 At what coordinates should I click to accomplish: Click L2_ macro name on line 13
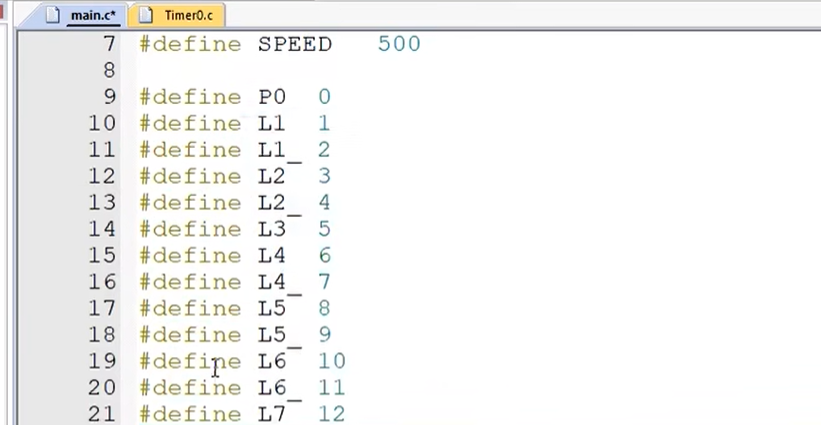[x=279, y=204]
